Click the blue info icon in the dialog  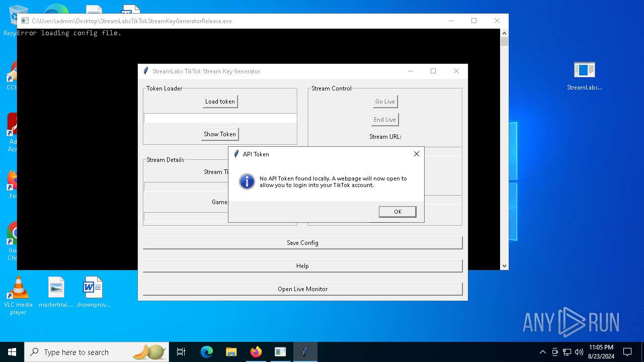[247, 182]
